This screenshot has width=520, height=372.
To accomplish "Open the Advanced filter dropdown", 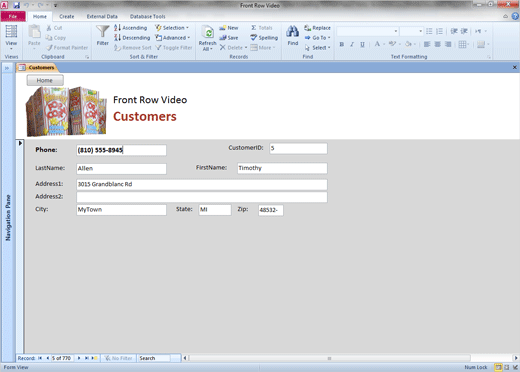I will 173,38.
